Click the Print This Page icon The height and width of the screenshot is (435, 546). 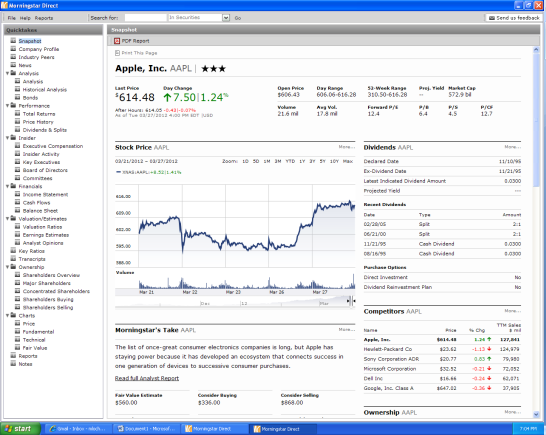point(117,53)
